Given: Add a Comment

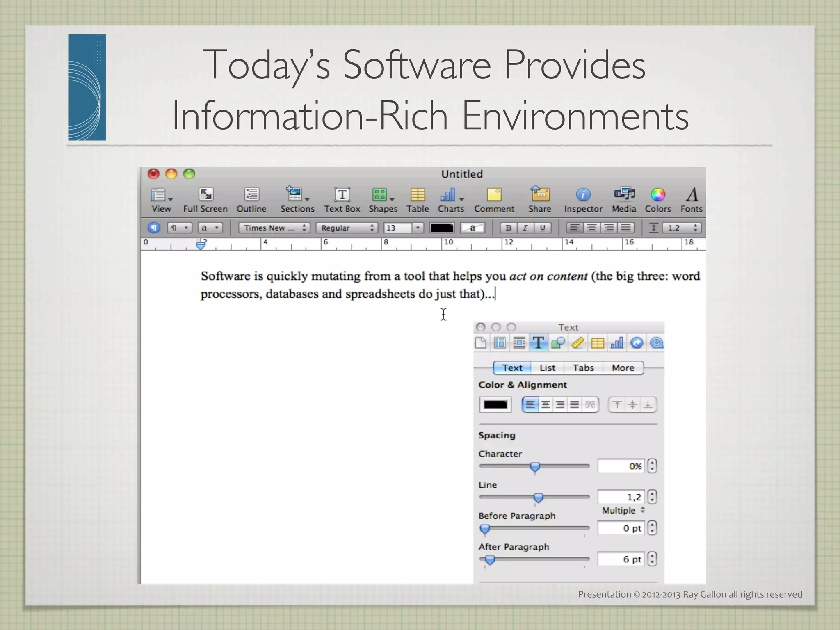Looking at the screenshot, I should point(494,200).
